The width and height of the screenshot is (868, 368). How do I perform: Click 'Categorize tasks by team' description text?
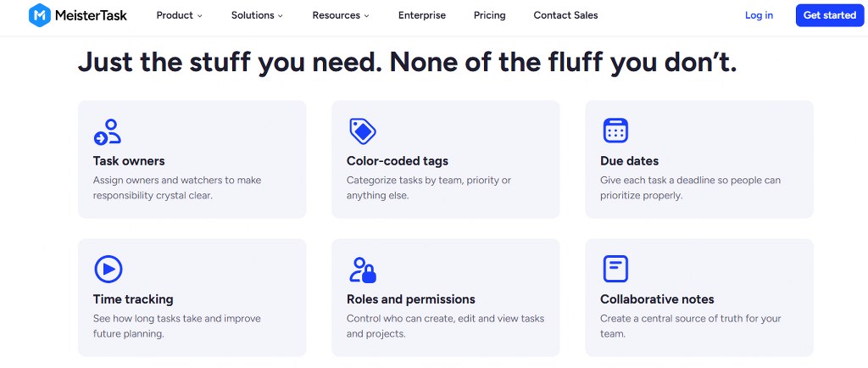[x=429, y=187]
